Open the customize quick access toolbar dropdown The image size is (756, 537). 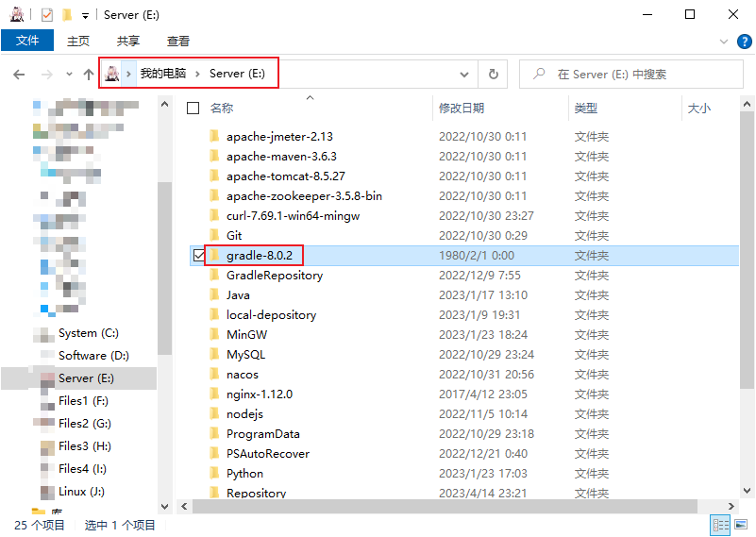coord(85,15)
